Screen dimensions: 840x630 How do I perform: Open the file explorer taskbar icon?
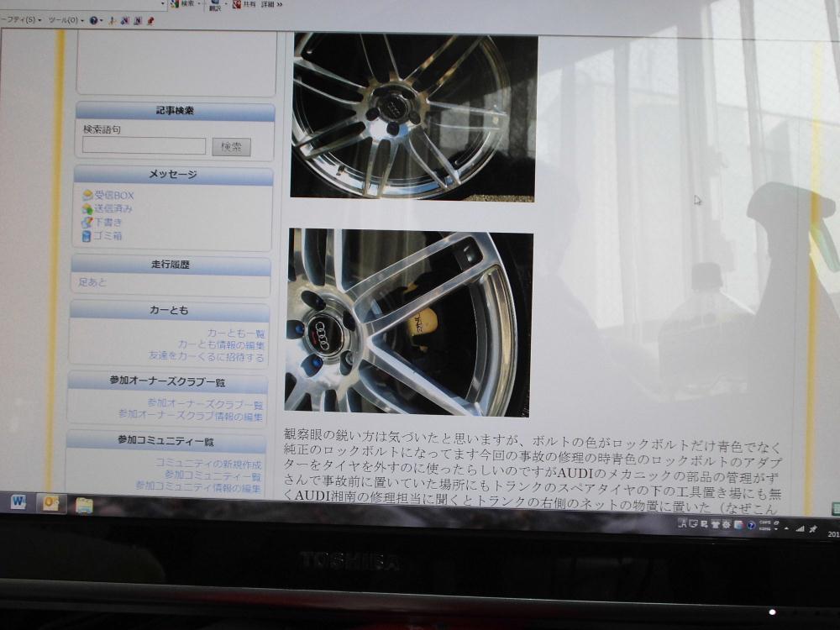point(84,505)
